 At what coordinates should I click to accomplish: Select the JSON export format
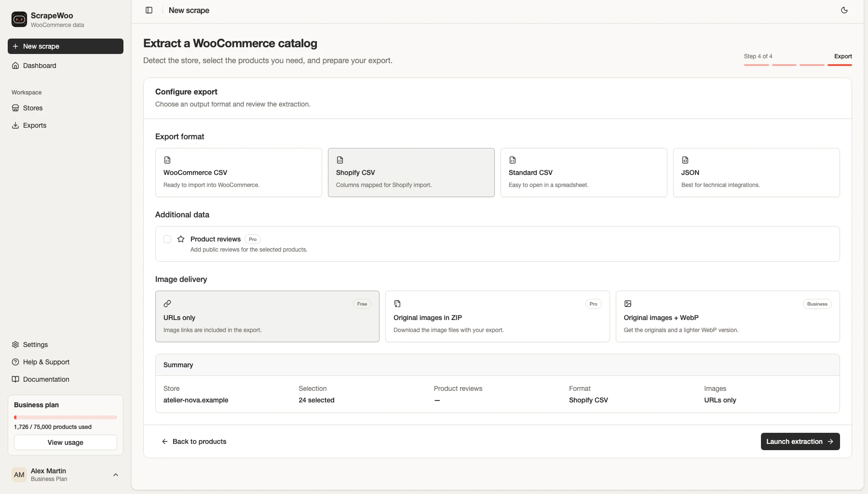(x=757, y=173)
